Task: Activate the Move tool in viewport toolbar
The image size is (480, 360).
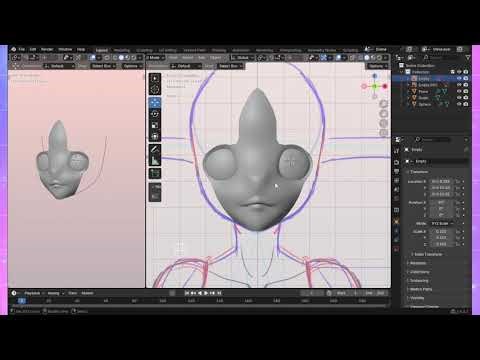Action: [x=155, y=103]
